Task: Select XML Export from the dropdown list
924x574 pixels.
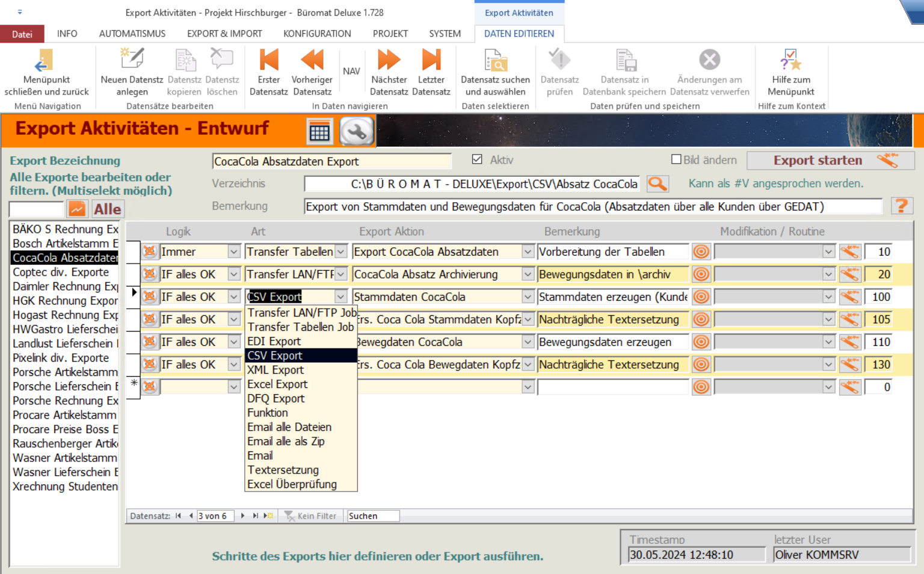Action: [276, 370]
